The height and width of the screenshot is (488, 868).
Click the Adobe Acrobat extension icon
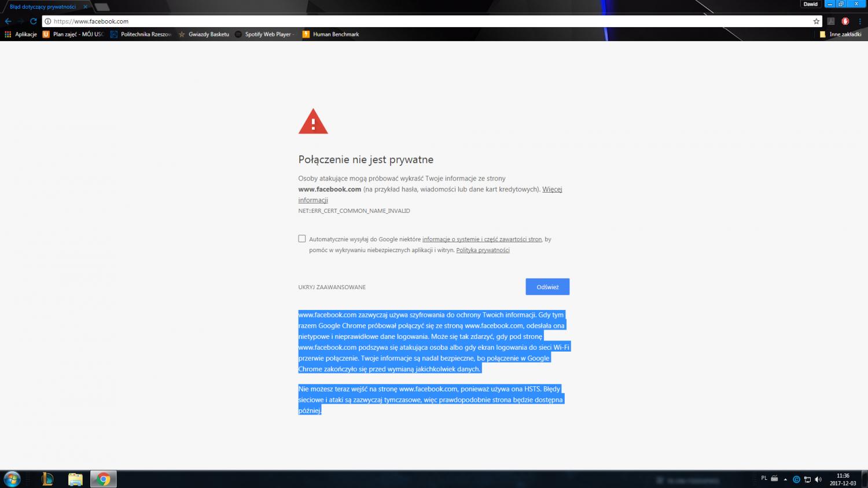[831, 21]
